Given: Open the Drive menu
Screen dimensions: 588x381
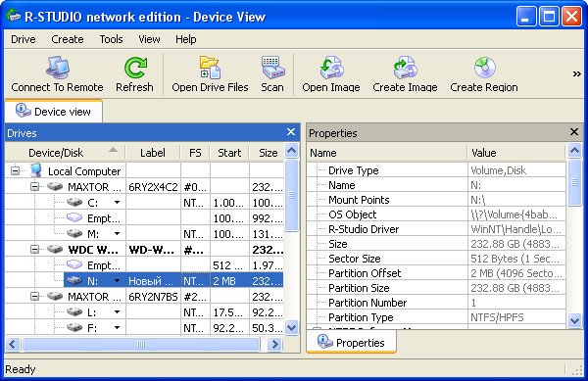Looking at the screenshot, I should click(24, 39).
